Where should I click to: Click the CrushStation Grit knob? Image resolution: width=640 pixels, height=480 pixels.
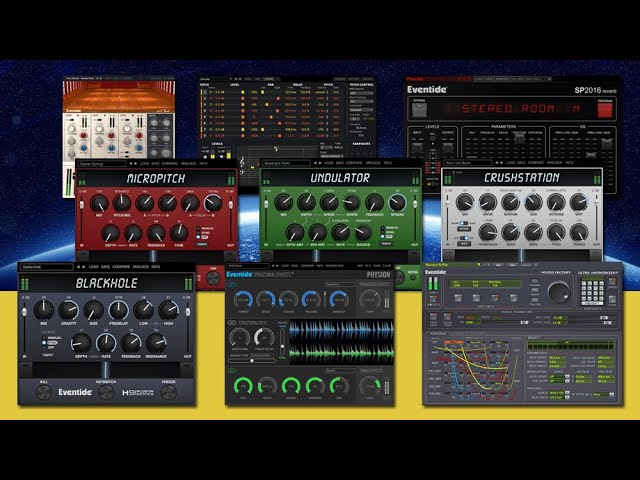tap(579, 202)
